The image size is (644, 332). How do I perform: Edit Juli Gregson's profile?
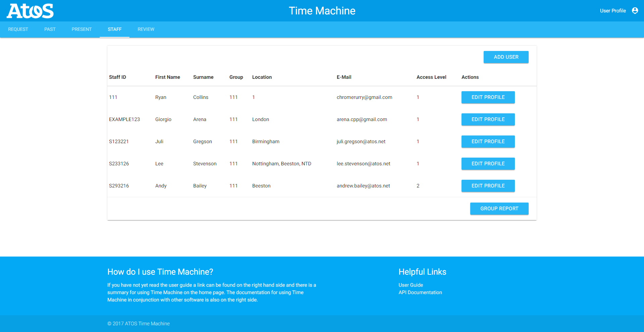point(488,142)
